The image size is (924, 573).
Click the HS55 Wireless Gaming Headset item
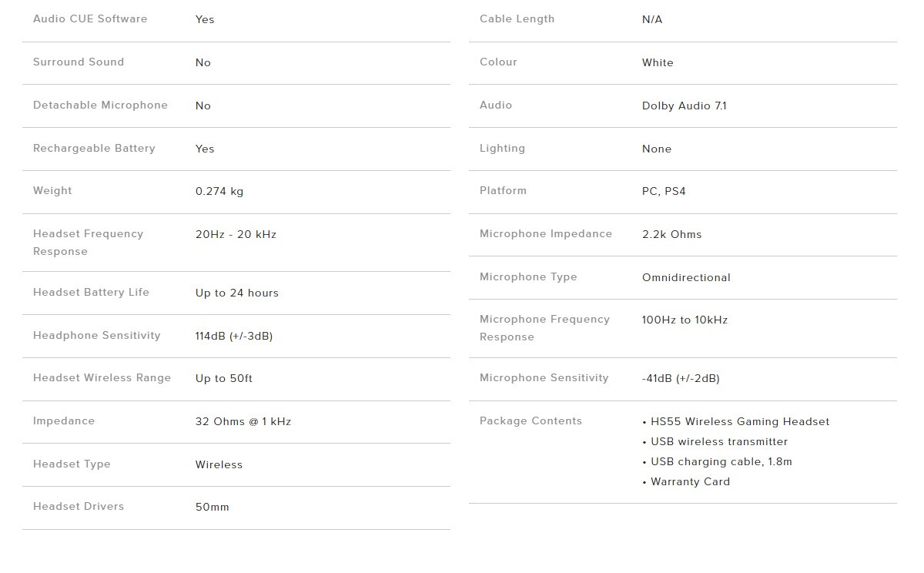(740, 422)
